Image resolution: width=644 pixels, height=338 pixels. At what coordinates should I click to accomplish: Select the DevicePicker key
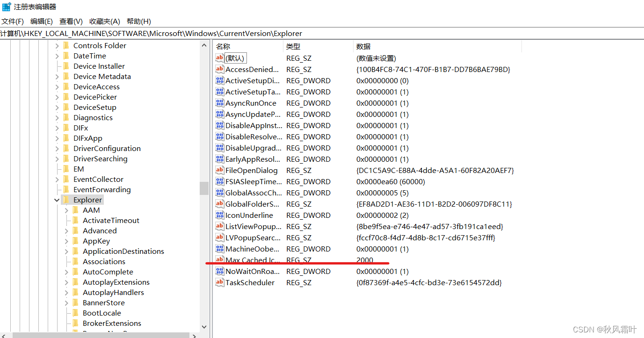coord(95,97)
